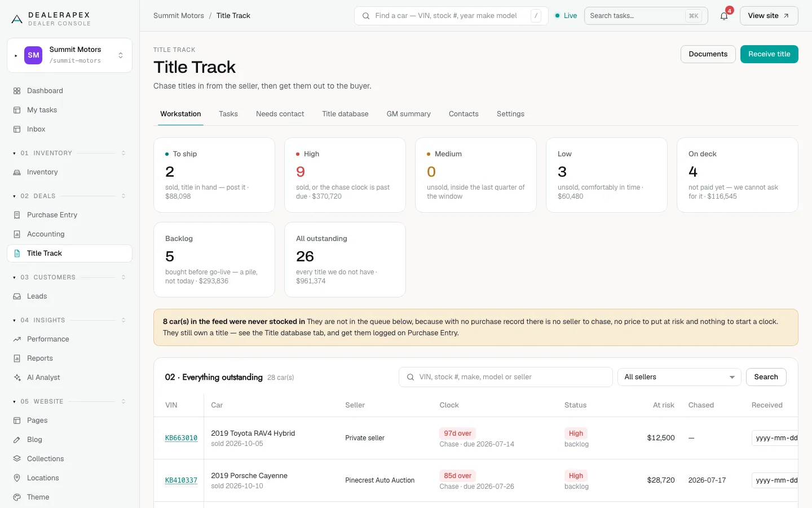Open VIN link KB410337

(x=181, y=480)
